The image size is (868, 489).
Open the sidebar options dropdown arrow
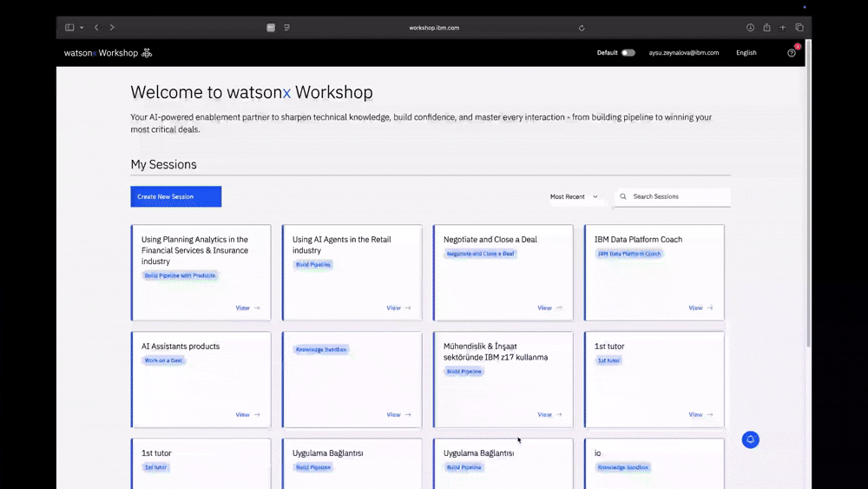pos(82,27)
